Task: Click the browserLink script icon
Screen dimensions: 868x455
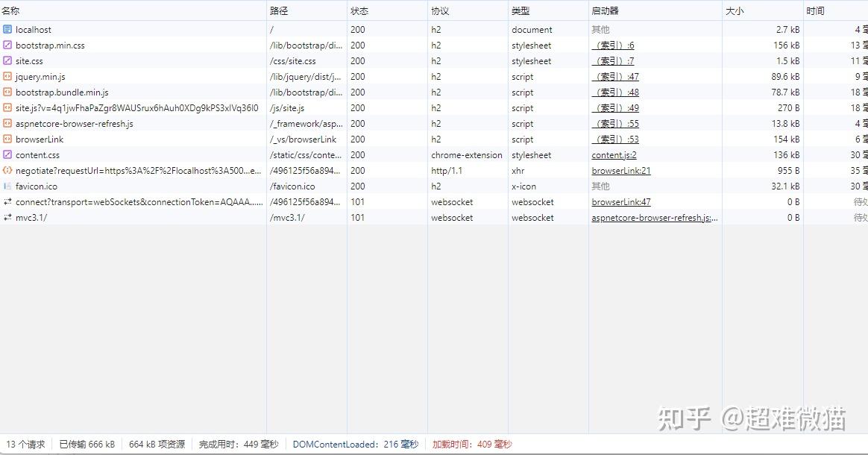Action: pyautogui.click(x=7, y=139)
